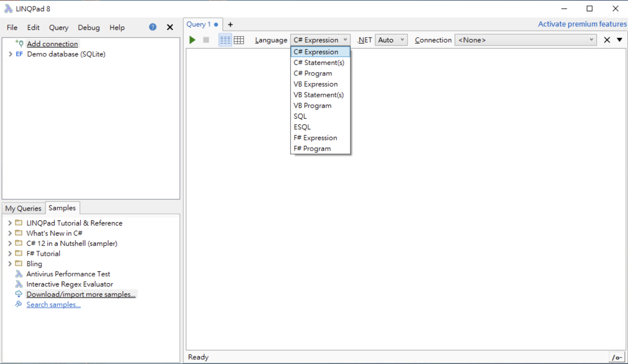Switch results to rich text view icon
Image resolution: width=628 pixels, height=364 pixels.
225,40
